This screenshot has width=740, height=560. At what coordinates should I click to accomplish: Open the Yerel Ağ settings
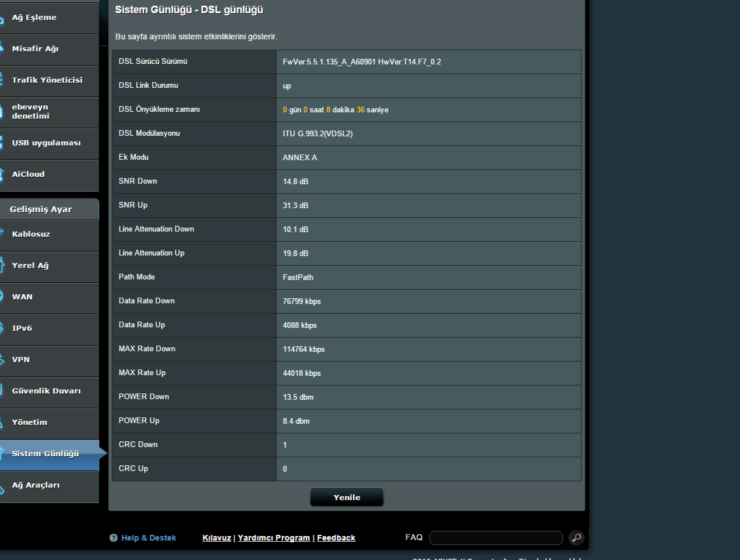pos(30,266)
